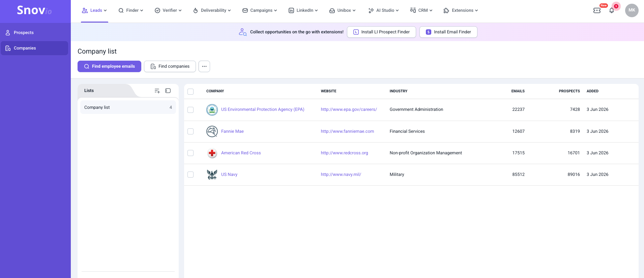This screenshot has height=278, width=644.
Task: Visit http://www.epa.gov/careers/ website link
Action: (x=349, y=110)
